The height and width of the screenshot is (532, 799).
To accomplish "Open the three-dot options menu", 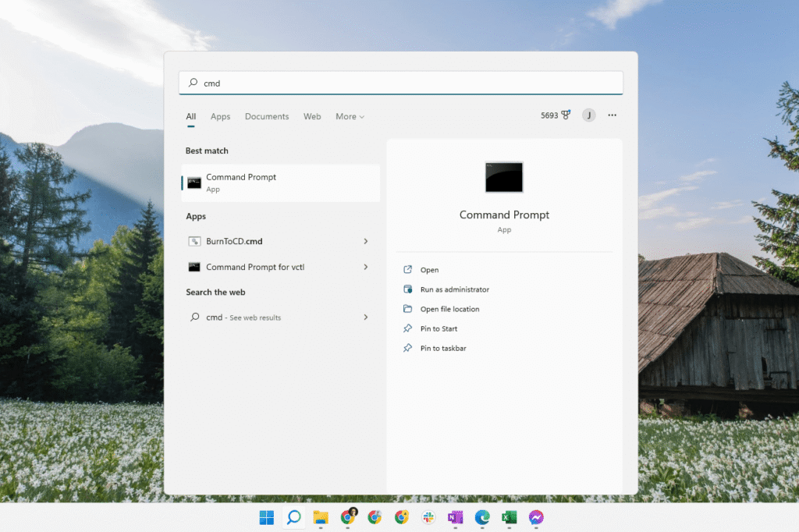I will click(x=612, y=115).
